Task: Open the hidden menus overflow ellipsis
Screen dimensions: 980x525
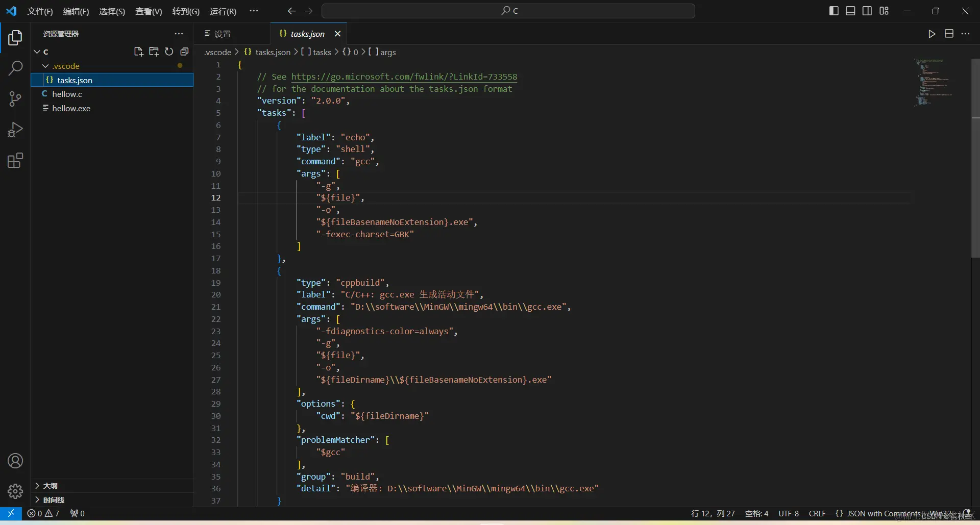Action: pos(254,11)
